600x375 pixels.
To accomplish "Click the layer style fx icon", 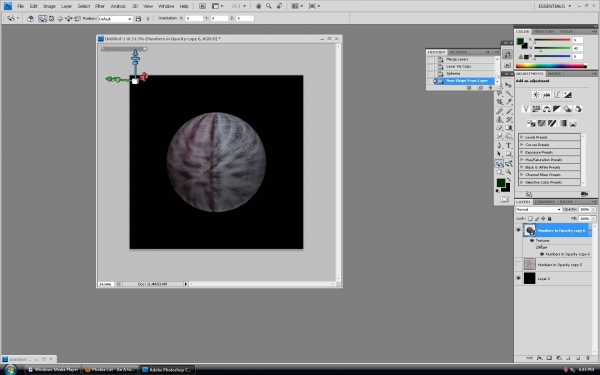I will click(540, 358).
